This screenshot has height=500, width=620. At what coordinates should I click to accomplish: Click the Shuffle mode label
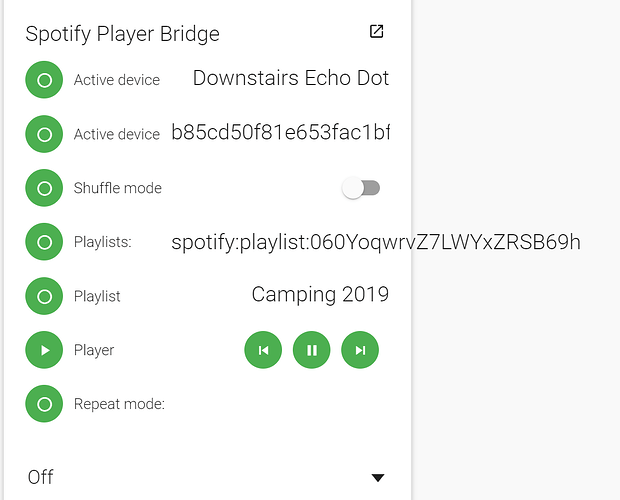pos(117,188)
